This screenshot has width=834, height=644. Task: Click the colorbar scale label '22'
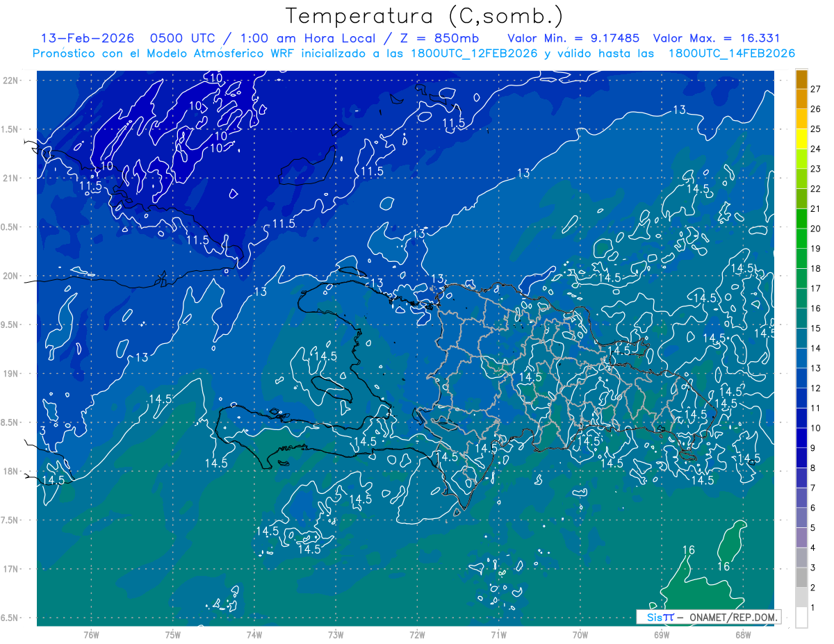815,189
